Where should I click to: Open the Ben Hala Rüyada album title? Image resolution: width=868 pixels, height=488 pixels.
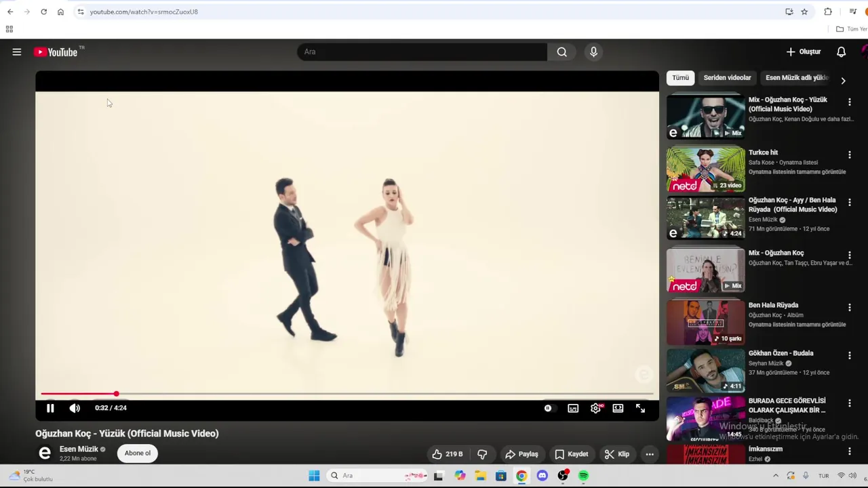click(x=773, y=305)
